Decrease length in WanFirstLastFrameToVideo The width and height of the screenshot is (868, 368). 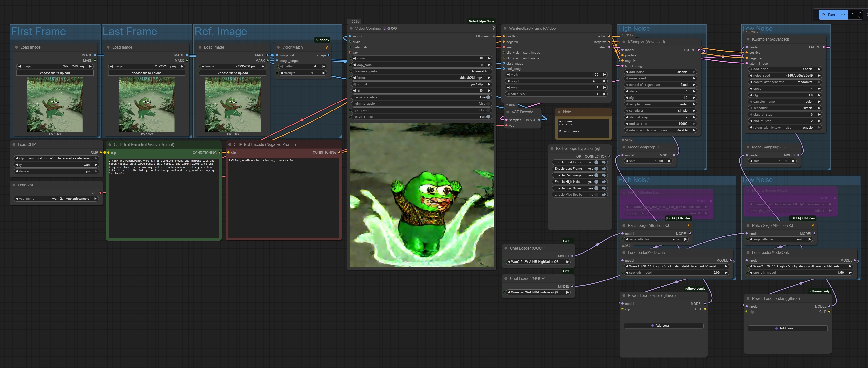click(x=508, y=87)
